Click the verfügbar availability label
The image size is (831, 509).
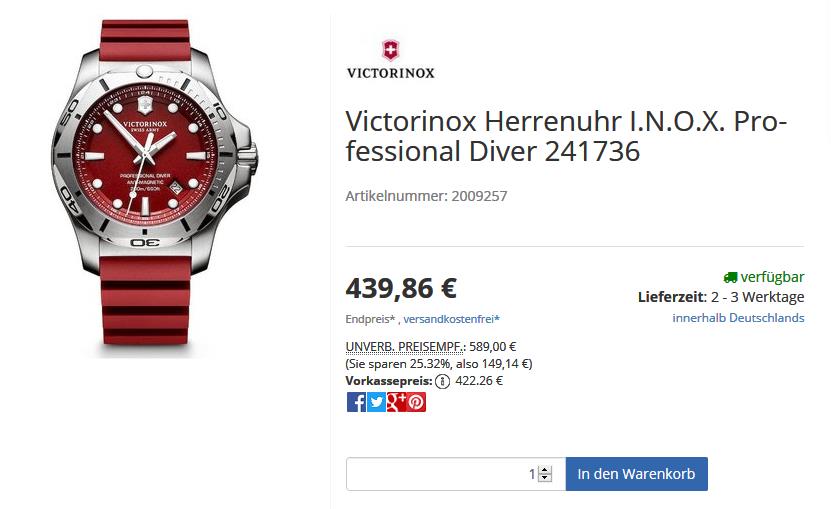772,277
